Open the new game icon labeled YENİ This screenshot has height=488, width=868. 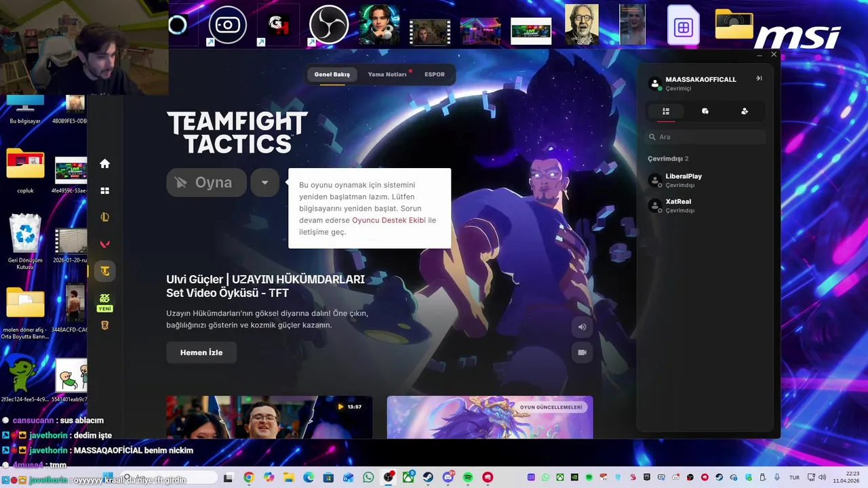(104, 302)
